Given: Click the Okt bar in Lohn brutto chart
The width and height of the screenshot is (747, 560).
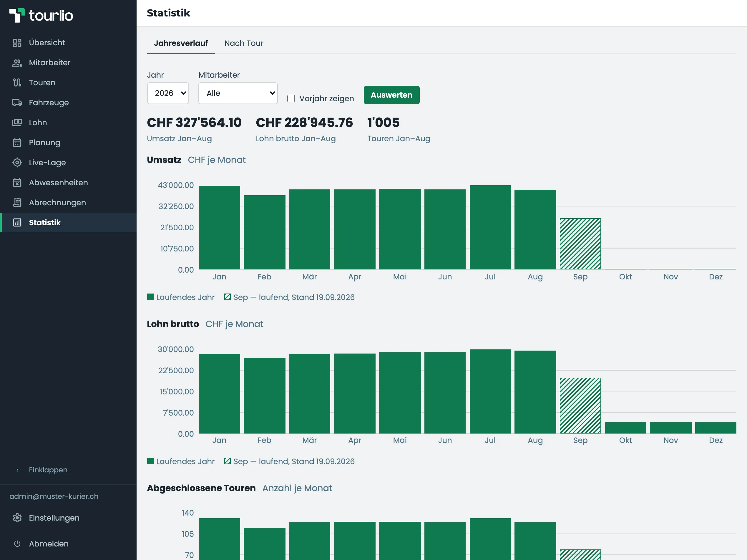Looking at the screenshot, I should tap(625, 428).
